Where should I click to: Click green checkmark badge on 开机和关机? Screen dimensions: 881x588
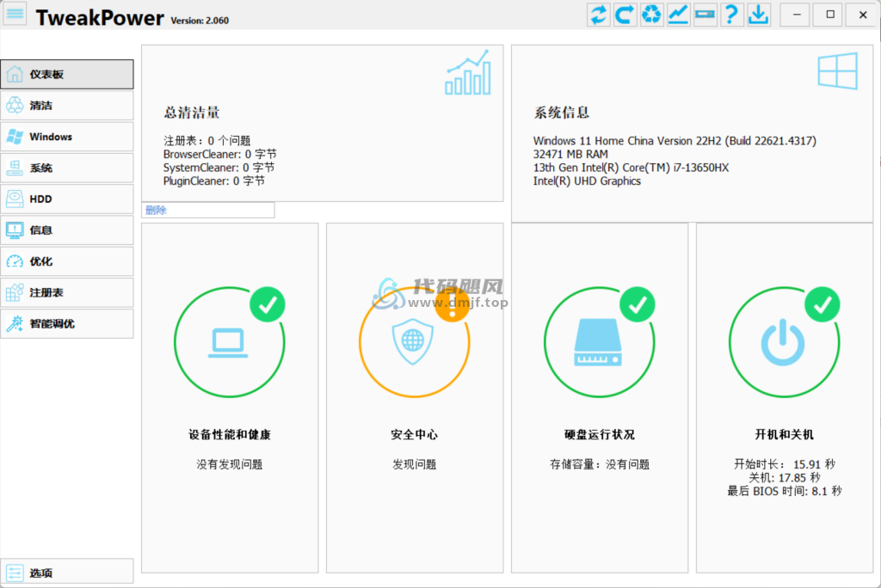pos(822,304)
